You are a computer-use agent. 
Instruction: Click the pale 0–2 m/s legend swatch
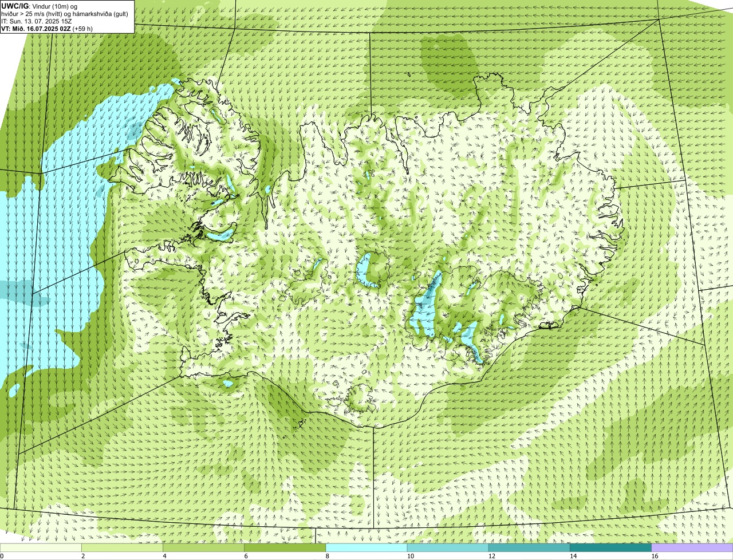point(41,548)
